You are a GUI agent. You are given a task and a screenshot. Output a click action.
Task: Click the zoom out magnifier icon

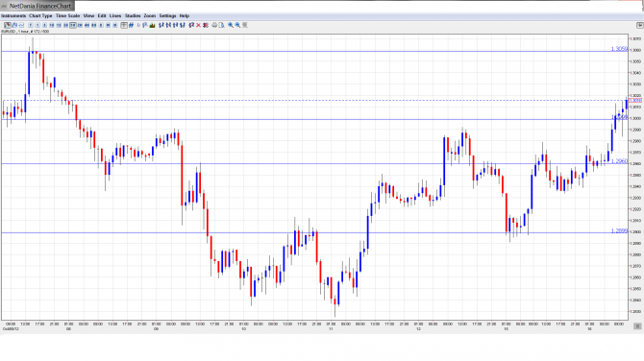point(237,25)
